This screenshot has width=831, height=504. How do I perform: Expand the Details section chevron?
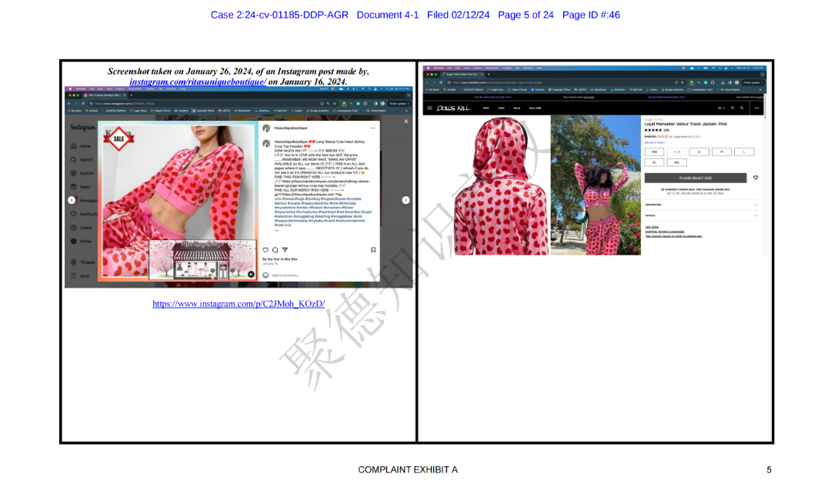(x=756, y=215)
